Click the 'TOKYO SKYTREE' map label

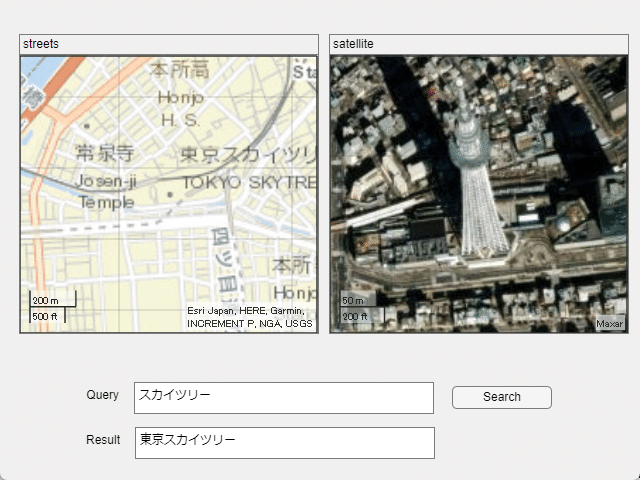[x=249, y=182]
